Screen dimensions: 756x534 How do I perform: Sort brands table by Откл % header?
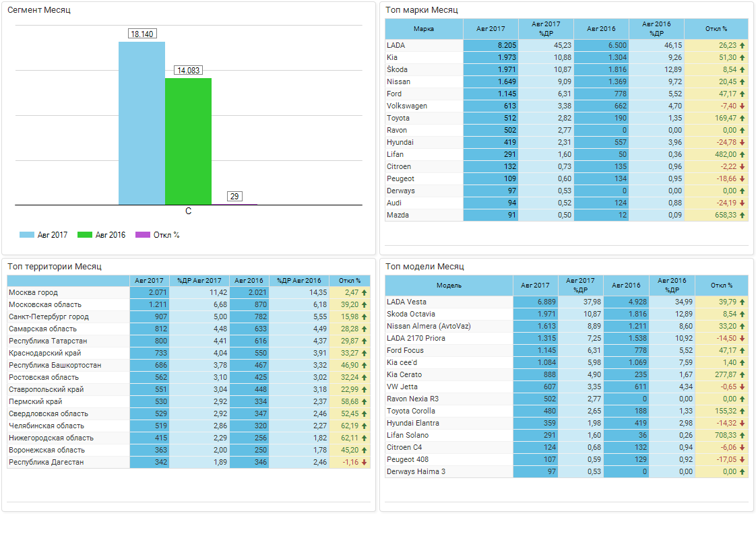pyautogui.click(x=716, y=29)
